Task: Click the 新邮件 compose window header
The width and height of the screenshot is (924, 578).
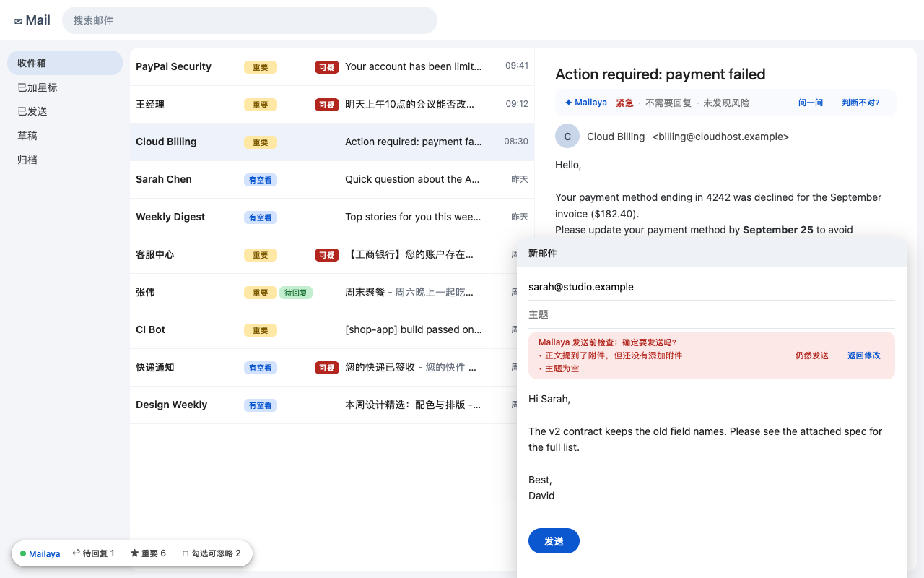Action: pyautogui.click(x=712, y=253)
